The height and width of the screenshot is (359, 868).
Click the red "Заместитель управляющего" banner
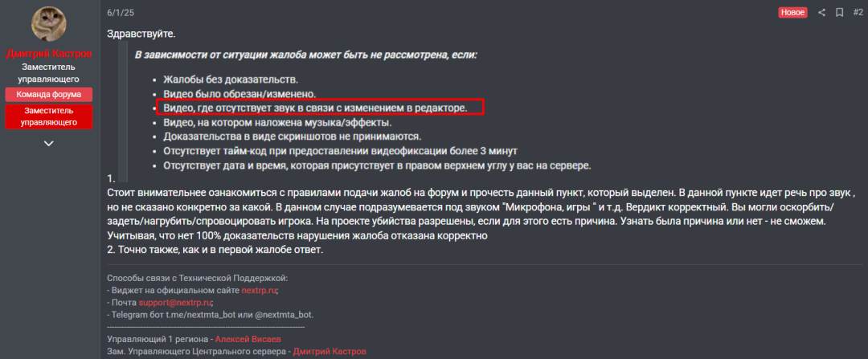(48, 116)
